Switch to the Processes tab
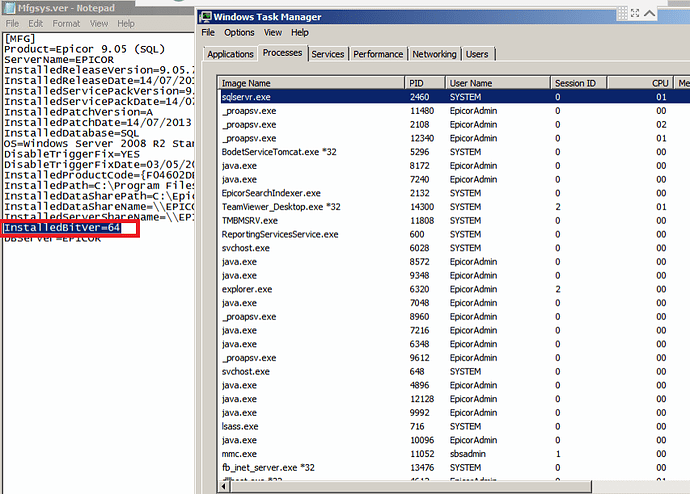This screenshot has width=690, height=494. 283,53
